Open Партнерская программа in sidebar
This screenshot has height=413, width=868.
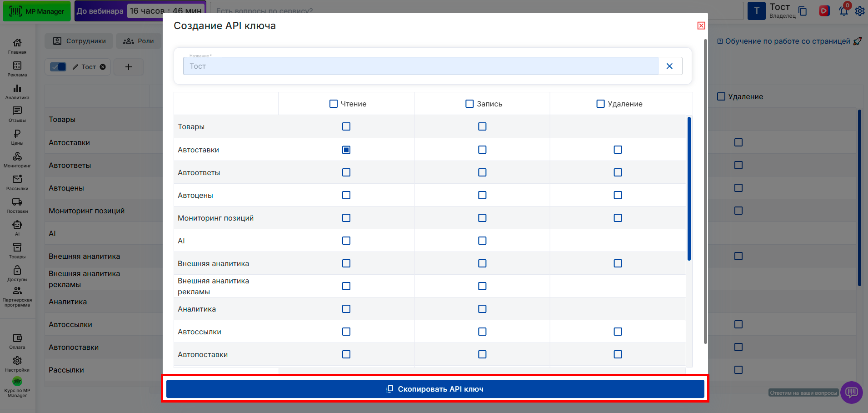17,297
